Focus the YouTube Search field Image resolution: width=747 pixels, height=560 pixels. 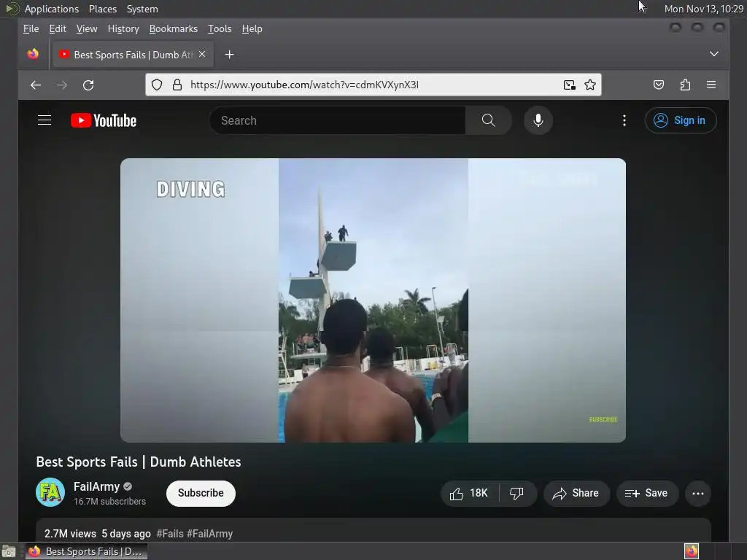[337, 120]
